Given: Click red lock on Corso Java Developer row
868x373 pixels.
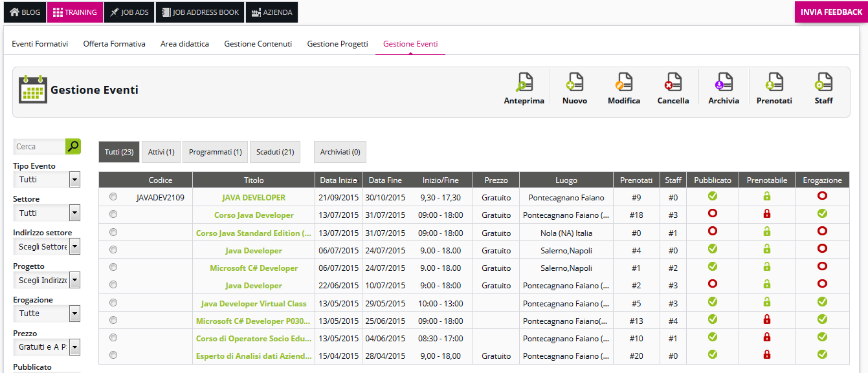Looking at the screenshot, I should pyautogui.click(x=767, y=213).
